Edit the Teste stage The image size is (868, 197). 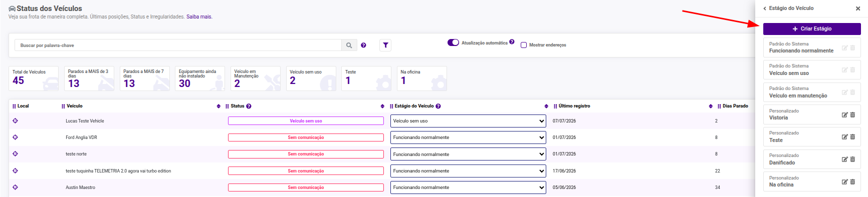844,136
